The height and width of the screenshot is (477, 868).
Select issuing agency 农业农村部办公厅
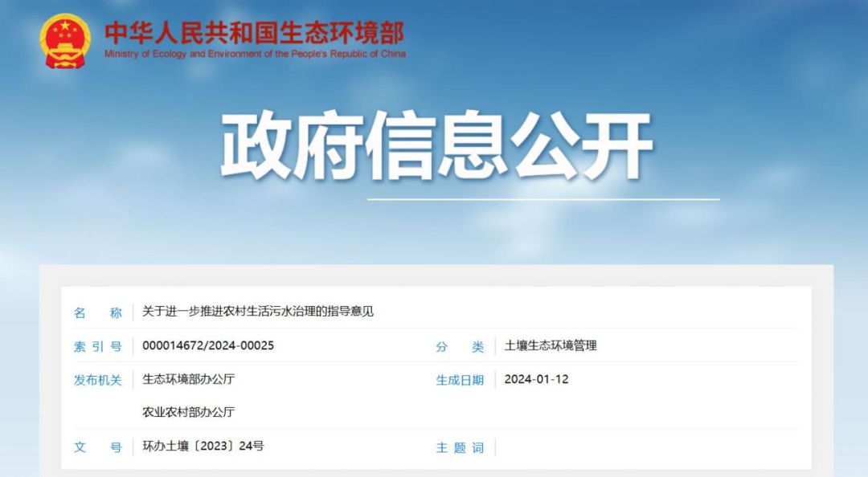(188, 412)
